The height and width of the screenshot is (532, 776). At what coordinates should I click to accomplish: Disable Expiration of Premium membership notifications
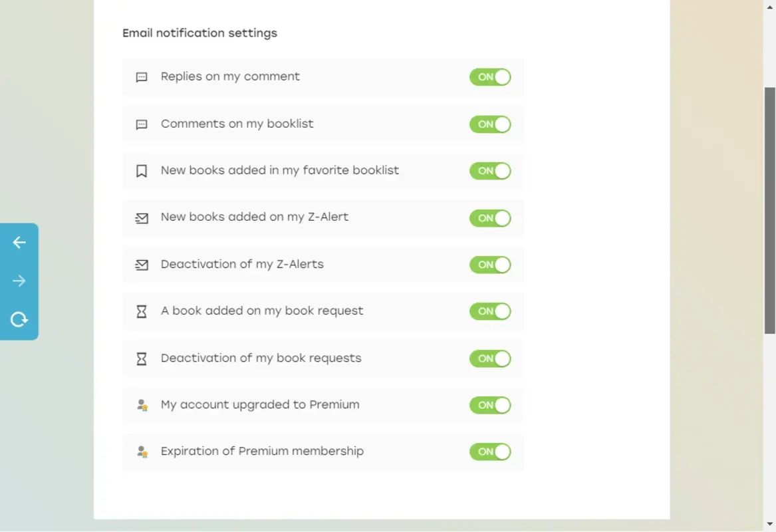(x=490, y=452)
